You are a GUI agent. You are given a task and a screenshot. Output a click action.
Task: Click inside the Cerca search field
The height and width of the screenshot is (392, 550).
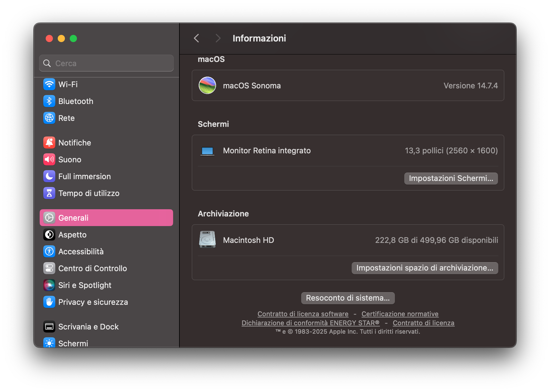106,63
